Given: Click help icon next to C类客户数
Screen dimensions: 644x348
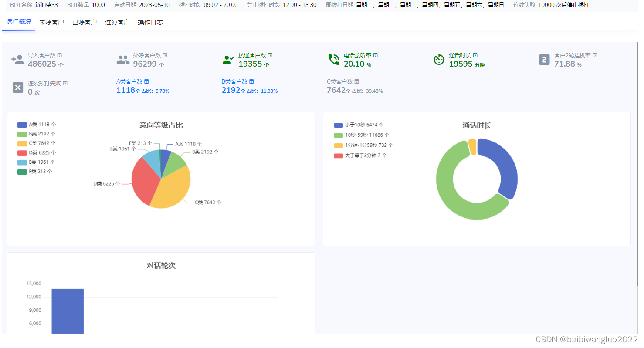Looking at the screenshot, I should (357, 81).
